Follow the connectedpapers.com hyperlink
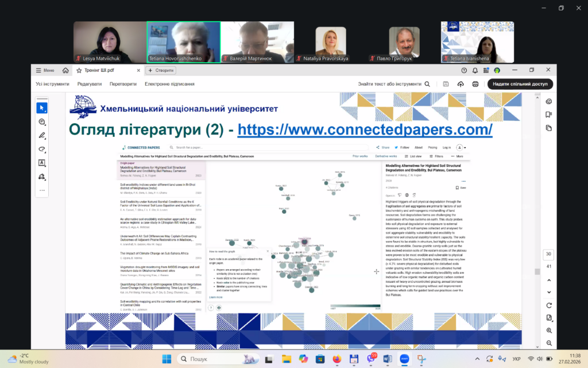Viewport: 588px width, 368px height. 365,129
